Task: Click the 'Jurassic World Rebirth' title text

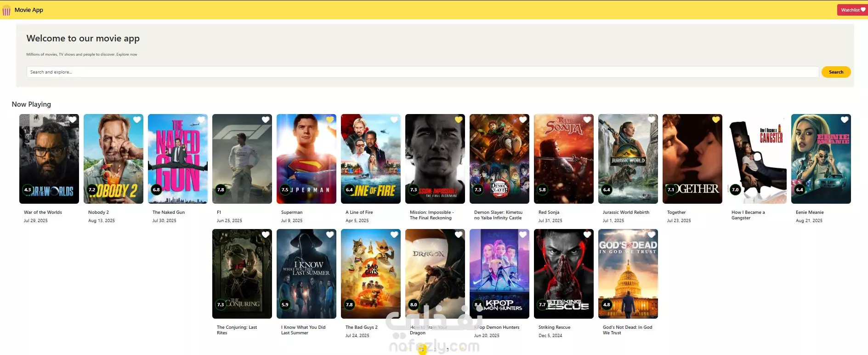Action: pyautogui.click(x=626, y=212)
